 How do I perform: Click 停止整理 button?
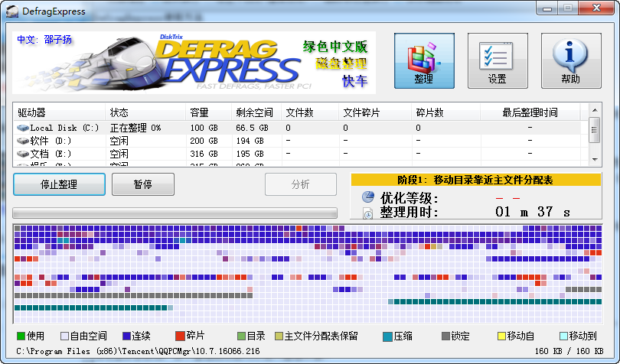coord(59,184)
